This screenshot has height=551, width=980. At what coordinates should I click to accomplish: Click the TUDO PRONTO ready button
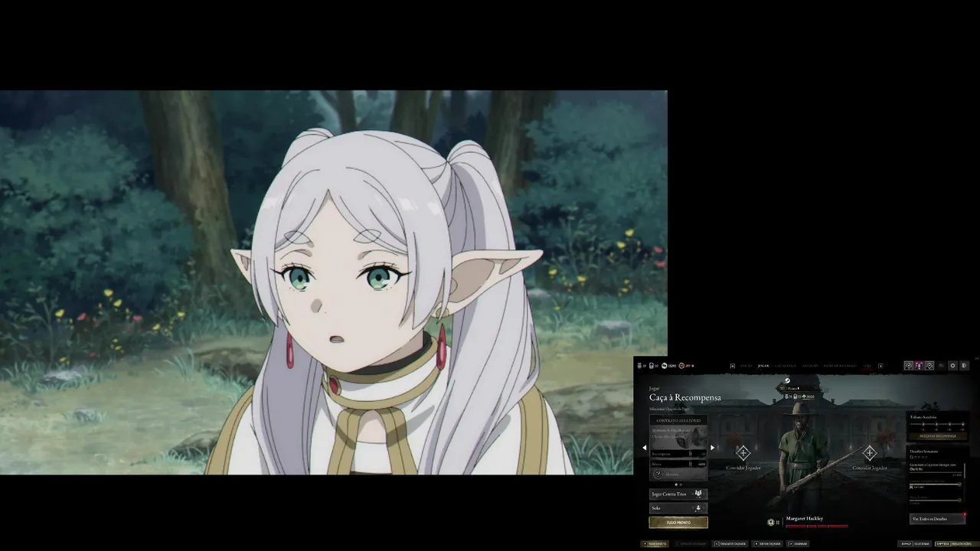[678, 523]
